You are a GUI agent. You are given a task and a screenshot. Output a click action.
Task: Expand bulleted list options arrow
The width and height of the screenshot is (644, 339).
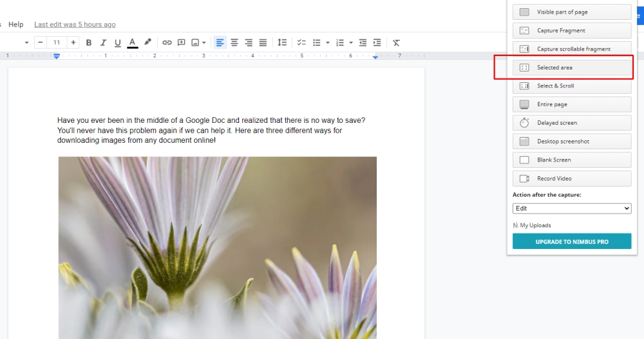(x=327, y=42)
